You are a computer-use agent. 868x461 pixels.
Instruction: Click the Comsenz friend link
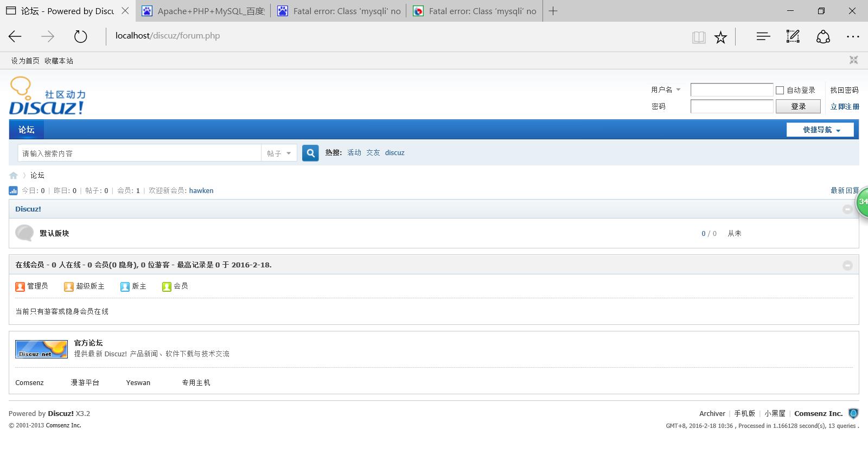click(29, 382)
